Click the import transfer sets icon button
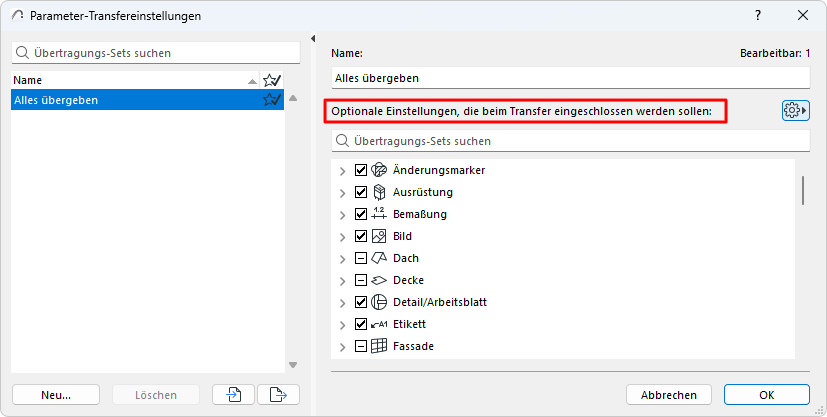This screenshot has width=827, height=417. click(233, 394)
